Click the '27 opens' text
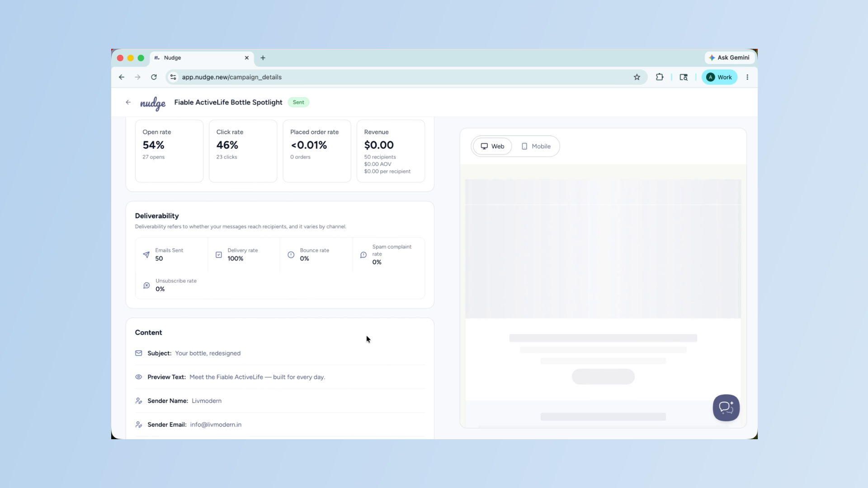The image size is (868, 488). tap(154, 157)
